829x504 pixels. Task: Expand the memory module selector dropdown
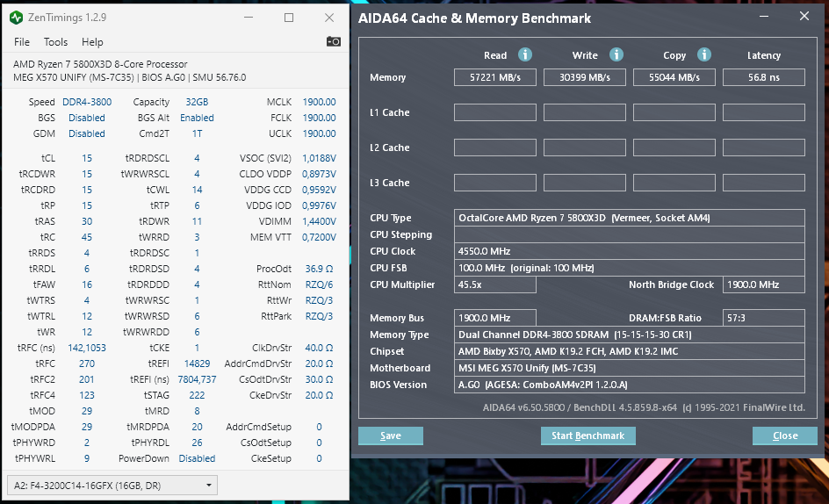point(112,485)
